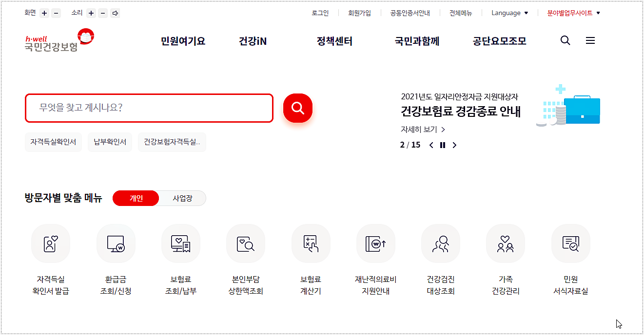Open the 민원여기요 menu
The width and height of the screenshot is (644, 335).
tap(183, 41)
